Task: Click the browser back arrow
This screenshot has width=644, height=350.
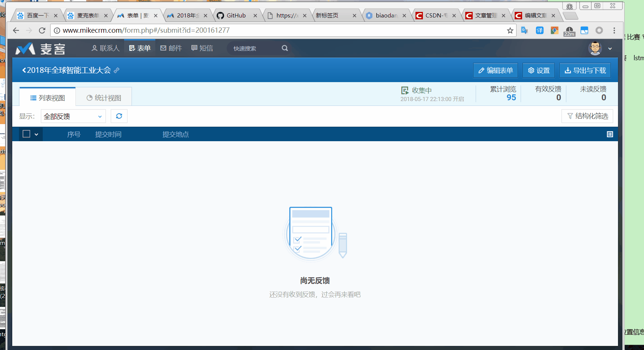Action: 16,30
